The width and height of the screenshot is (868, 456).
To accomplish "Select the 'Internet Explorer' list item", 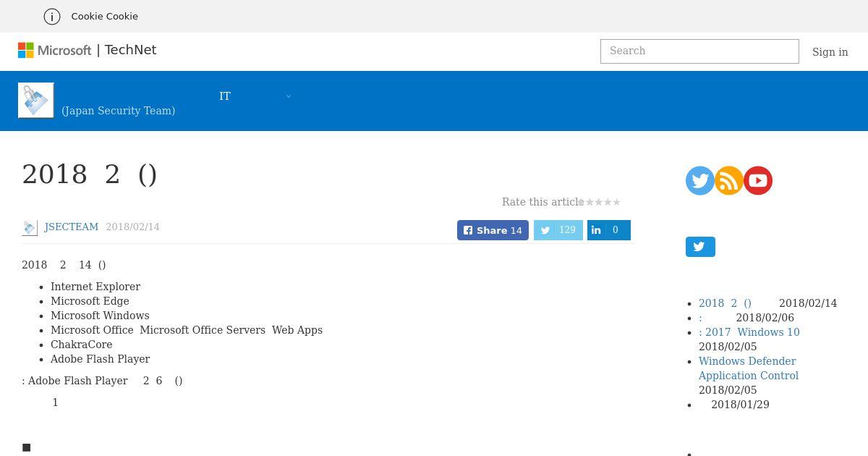I will click(x=95, y=287).
